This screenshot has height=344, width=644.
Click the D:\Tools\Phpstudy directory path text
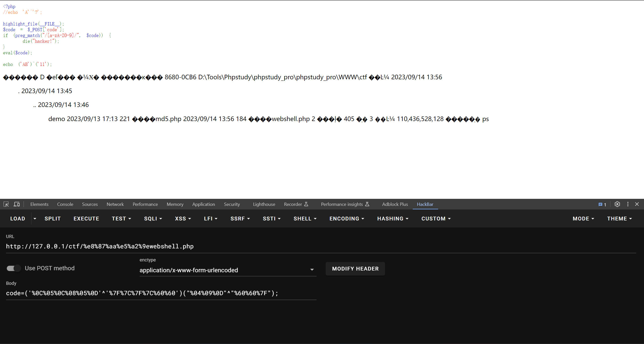pos(282,77)
